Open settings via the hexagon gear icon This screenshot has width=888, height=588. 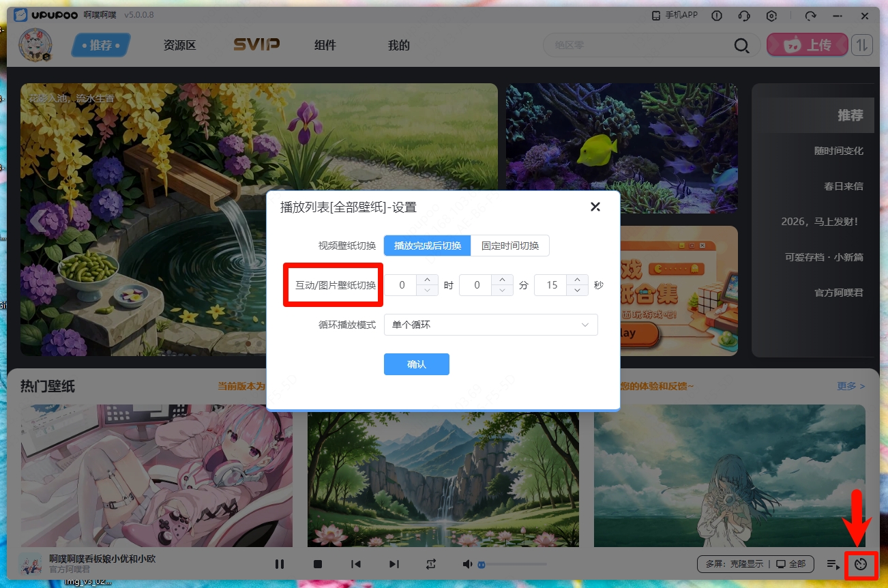tap(771, 16)
